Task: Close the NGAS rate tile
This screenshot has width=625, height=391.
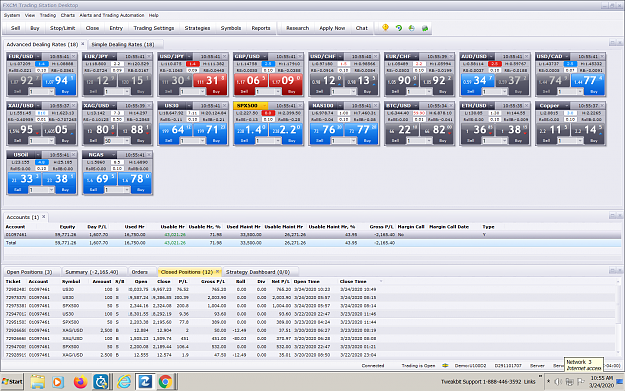Action: 149,155
